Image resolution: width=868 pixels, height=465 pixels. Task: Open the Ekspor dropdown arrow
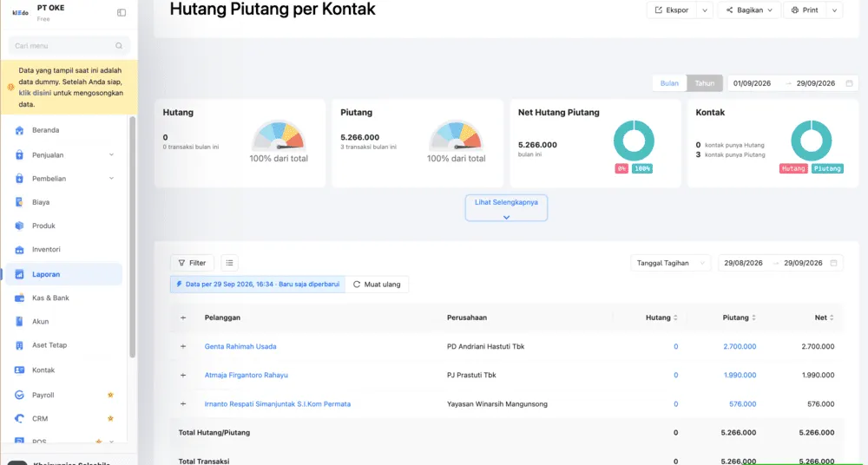(705, 10)
